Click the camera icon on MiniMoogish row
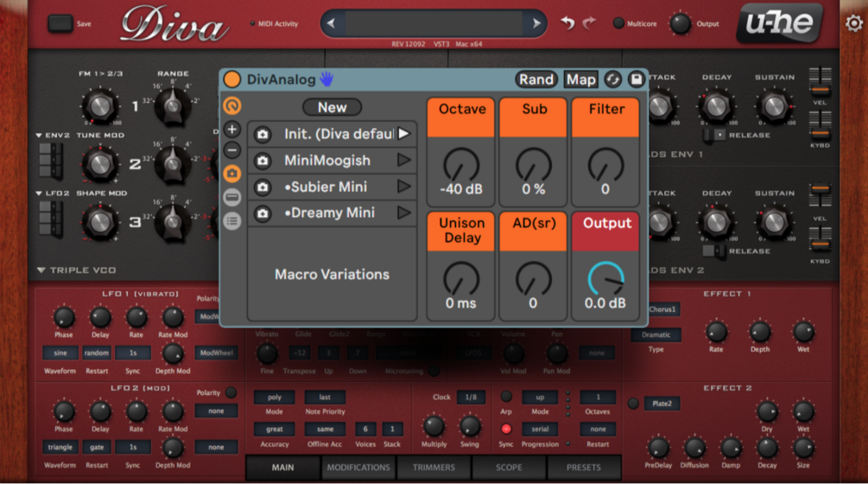 pos(263,161)
